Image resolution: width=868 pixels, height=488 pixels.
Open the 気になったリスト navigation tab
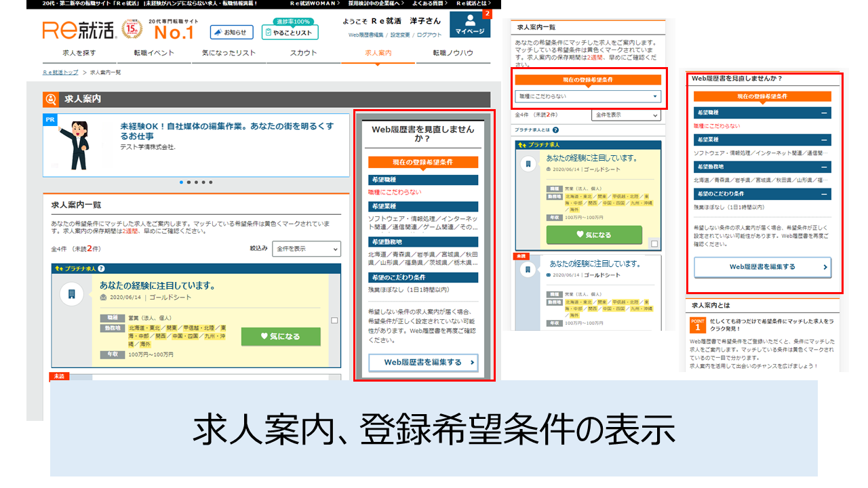tap(229, 53)
